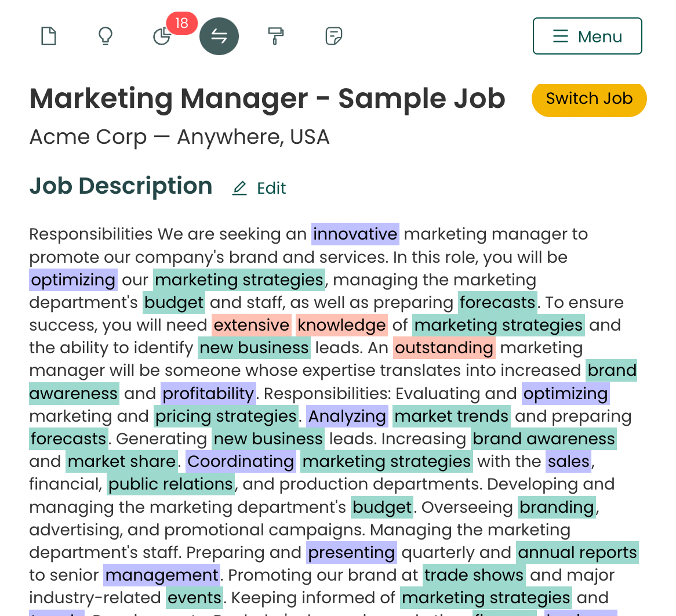Click the 'marketing strategies' highlight

coord(239,280)
